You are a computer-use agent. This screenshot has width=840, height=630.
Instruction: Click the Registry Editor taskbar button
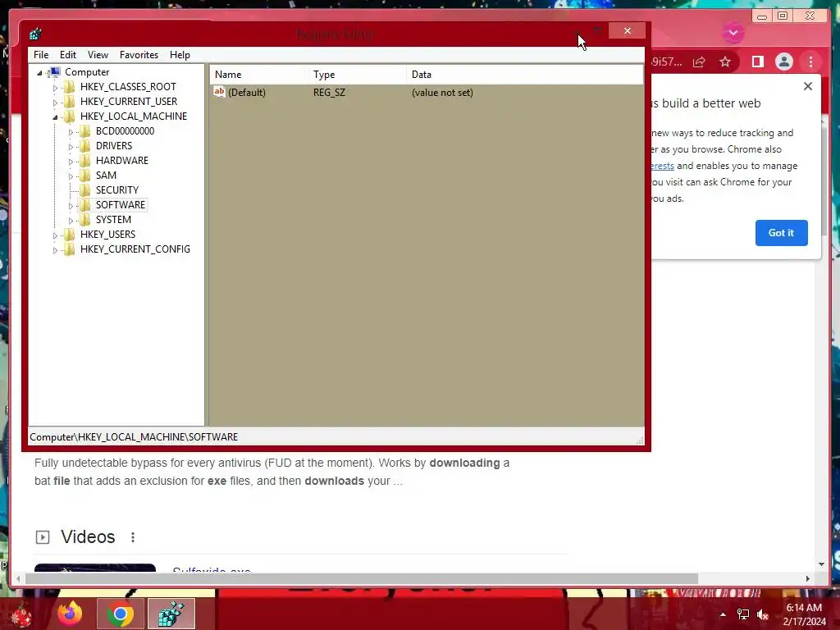[x=171, y=614]
